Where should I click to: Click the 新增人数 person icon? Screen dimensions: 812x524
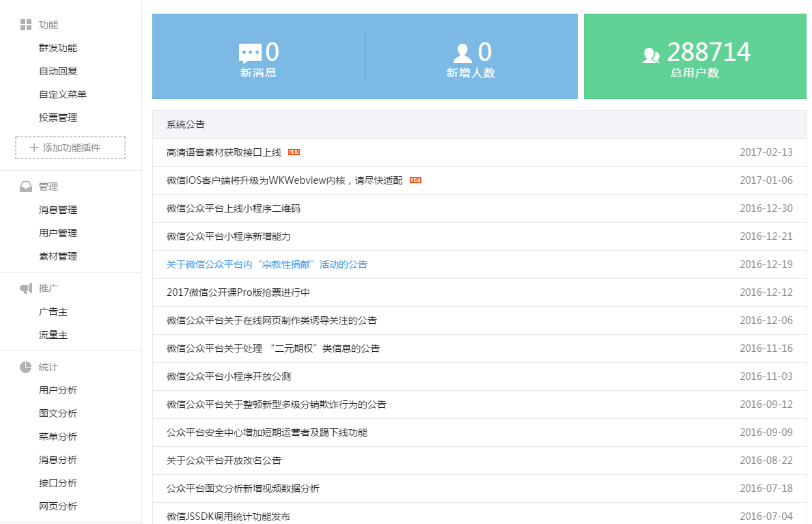[x=462, y=53]
